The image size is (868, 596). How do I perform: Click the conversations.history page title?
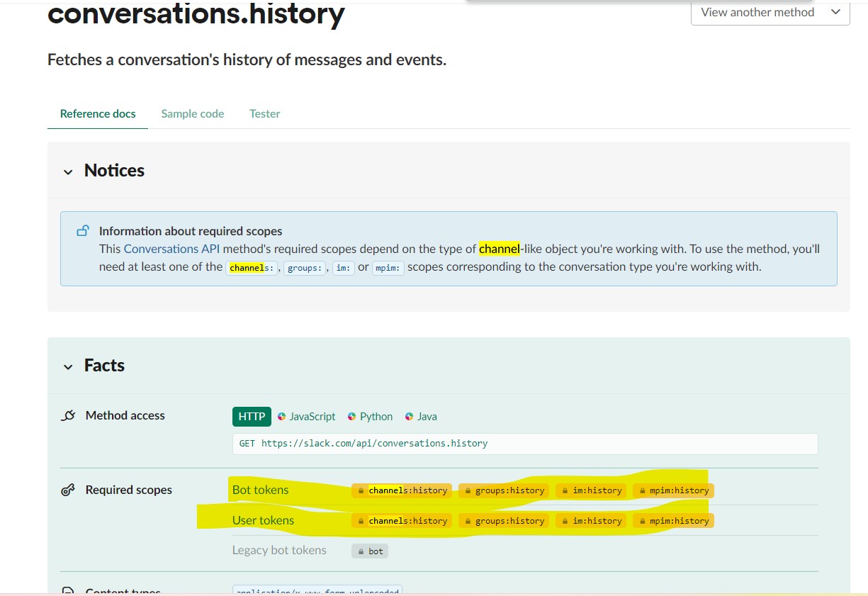tap(196, 13)
